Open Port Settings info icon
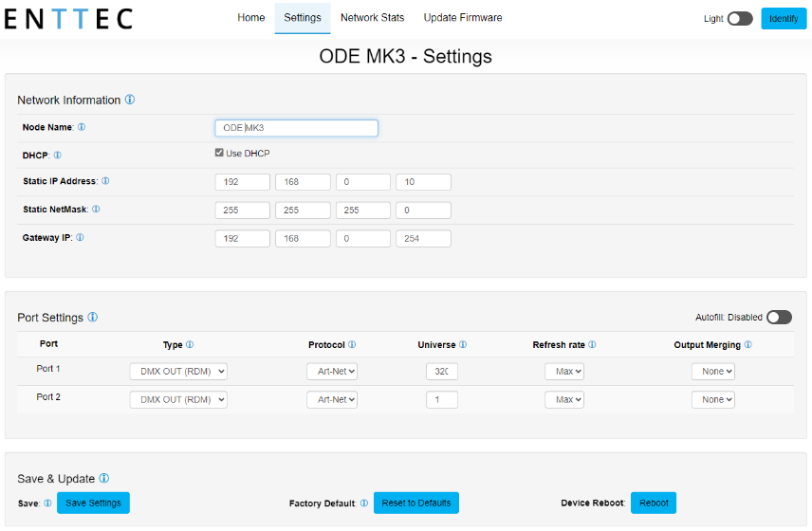Image resolution: width=812 pixels, height=531 pixels. pos(93,317)
